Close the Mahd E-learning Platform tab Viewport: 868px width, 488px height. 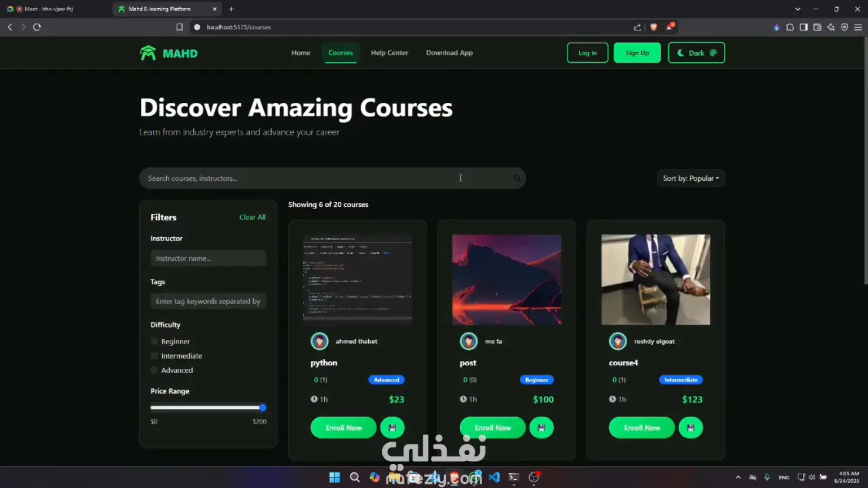(x=214, y=9)
